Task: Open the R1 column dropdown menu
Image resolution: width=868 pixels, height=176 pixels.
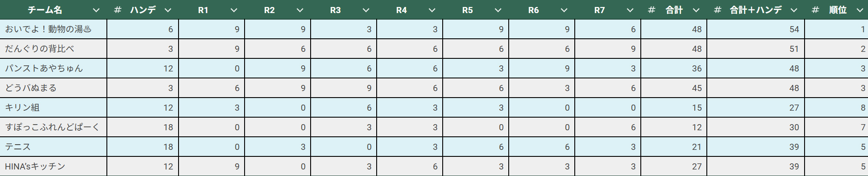Action: coord(234,10)
